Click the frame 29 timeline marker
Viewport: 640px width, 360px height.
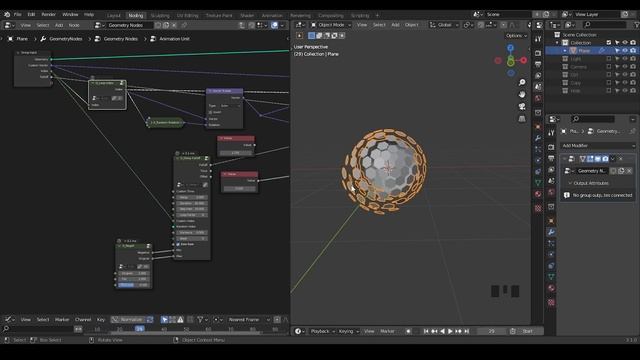click(140, 329)
